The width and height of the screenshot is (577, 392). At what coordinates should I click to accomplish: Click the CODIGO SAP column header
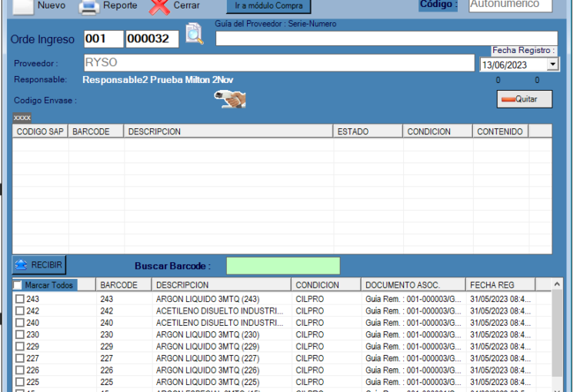click(x=41, y=131)
